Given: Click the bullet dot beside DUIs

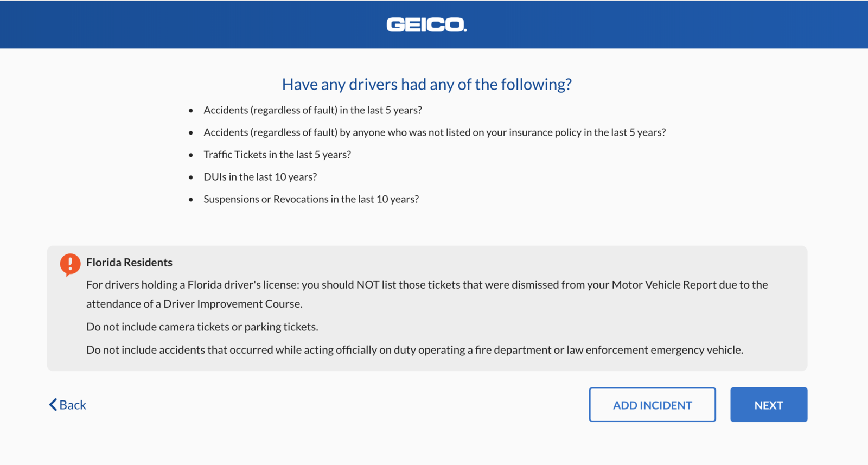Looking at the screenshot, I should coord(191,177).
